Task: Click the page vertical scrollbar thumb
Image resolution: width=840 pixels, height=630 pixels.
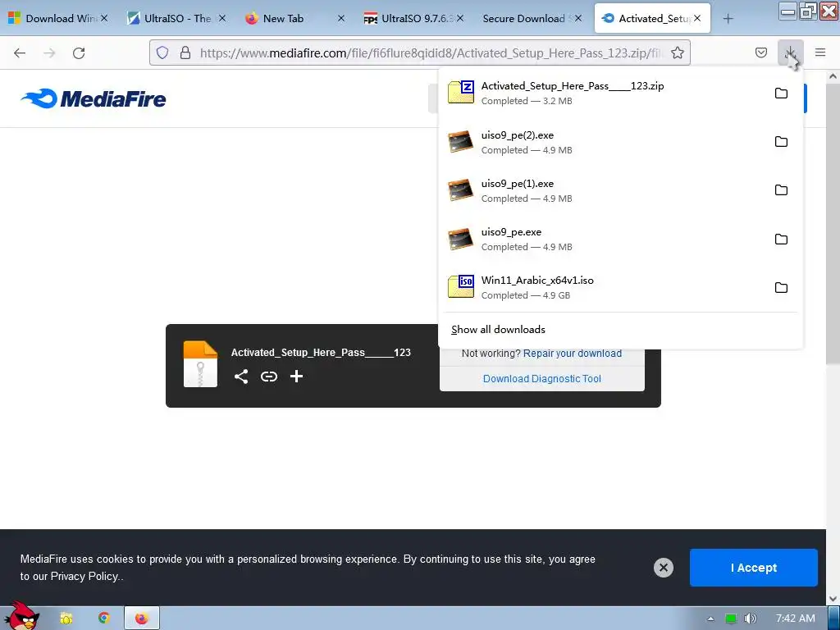Action: [833, 224]
